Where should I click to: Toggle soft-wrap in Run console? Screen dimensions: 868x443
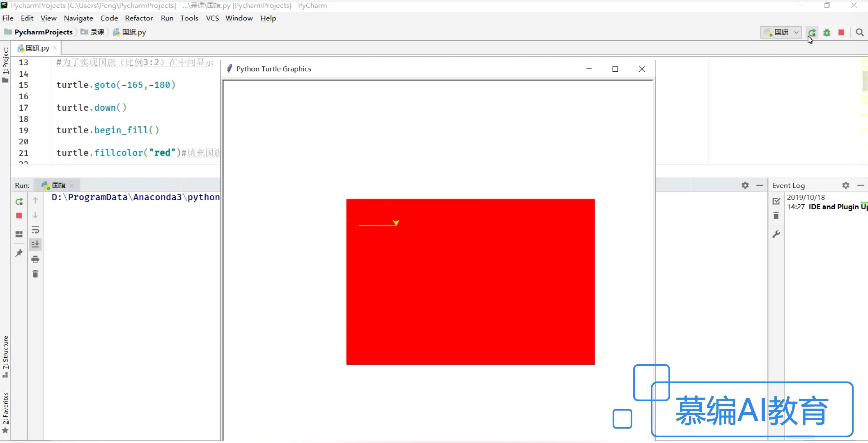(x=35, y=230)
